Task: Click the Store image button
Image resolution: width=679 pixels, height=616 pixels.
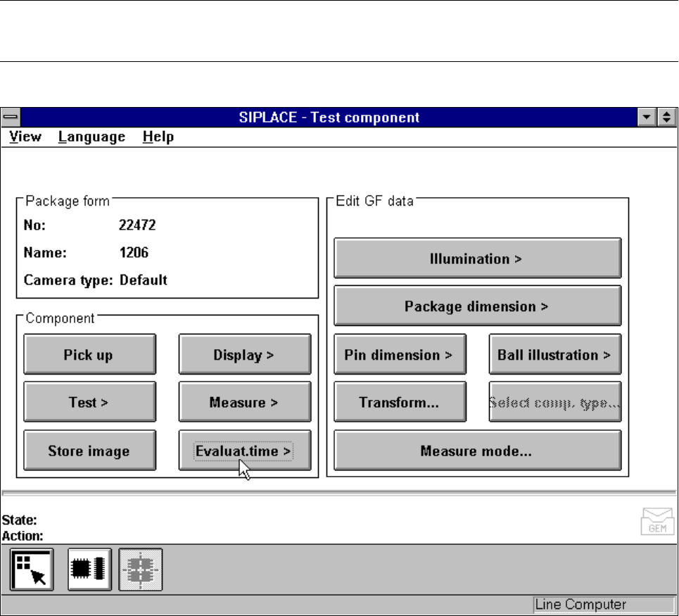Action: pyautogui.click(x=89, y=451)
